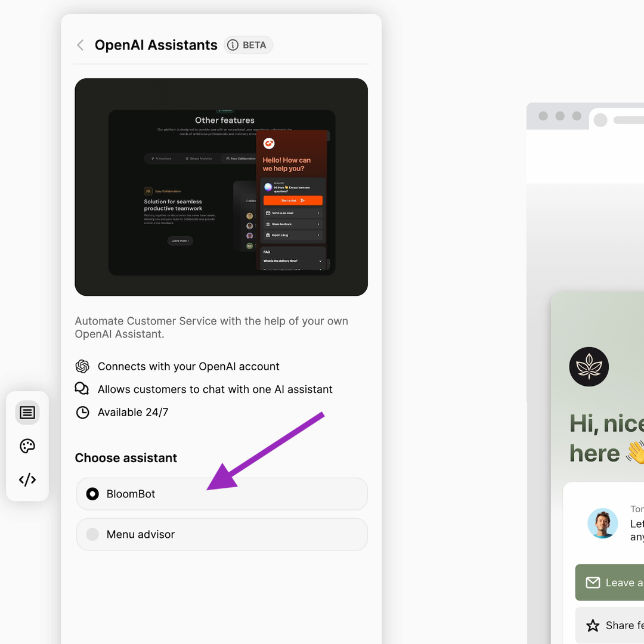The width and height of the screenshot is (644, 644).
Task: Click Tom's avatar thumbnail in the chat widget
Action: click(603, 523)
